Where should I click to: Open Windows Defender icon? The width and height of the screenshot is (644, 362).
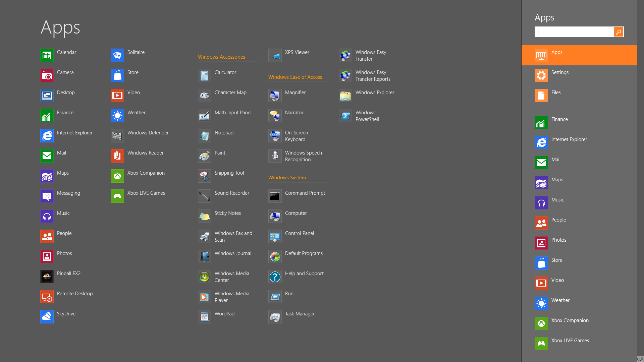[117, 136]
